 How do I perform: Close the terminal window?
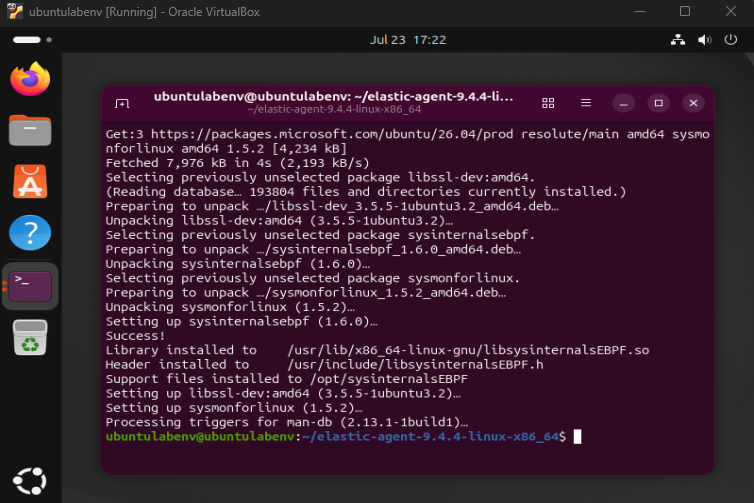(693, 103)
